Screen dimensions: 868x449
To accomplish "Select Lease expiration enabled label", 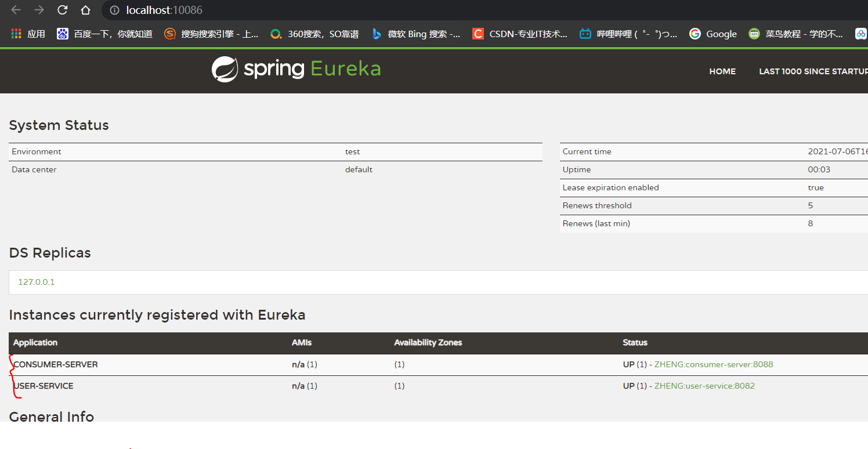I will click(x=610, y=187).
